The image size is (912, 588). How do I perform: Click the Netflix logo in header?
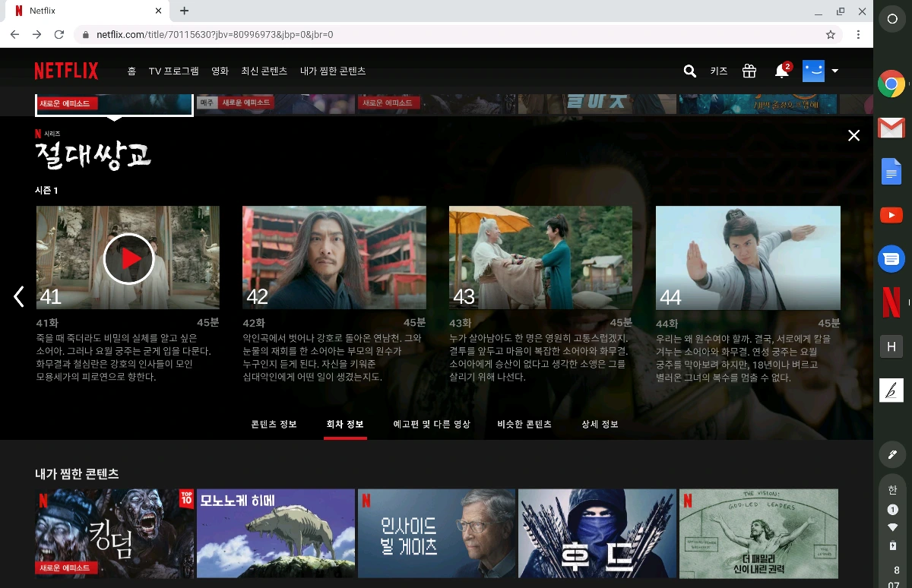pyautogui.click(x=66, y=71)
